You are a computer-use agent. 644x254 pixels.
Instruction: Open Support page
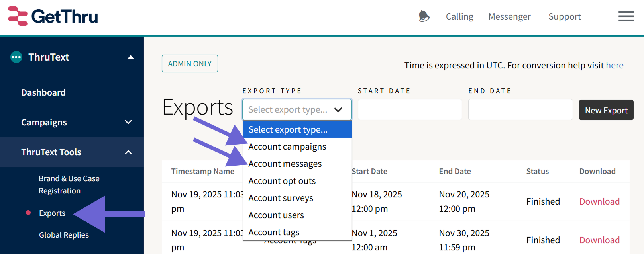click(565, 16)
